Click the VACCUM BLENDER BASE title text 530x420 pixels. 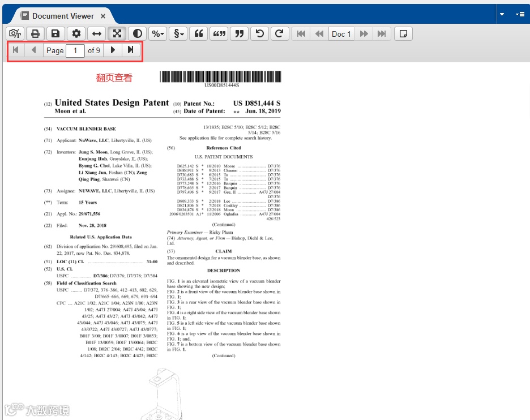click(x=86, y=128)
